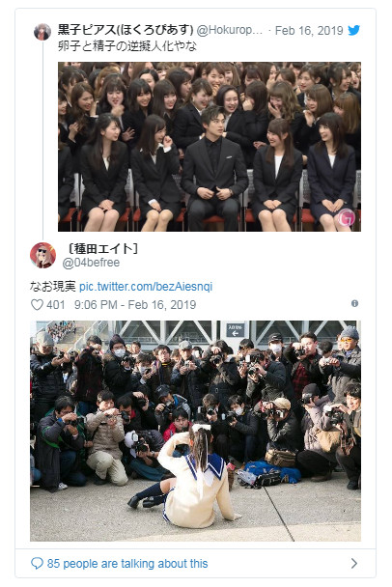Click the 401 likes count

pos(56,305)
